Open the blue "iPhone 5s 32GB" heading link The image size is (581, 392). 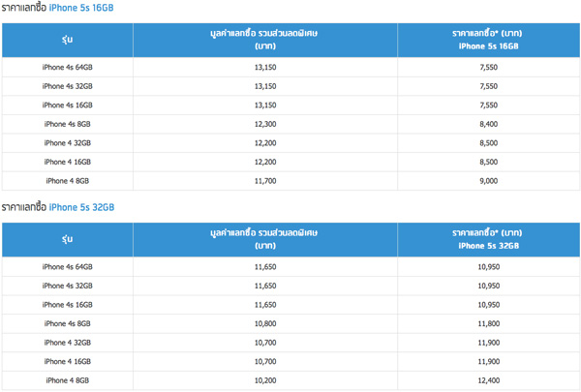(81, 207)
